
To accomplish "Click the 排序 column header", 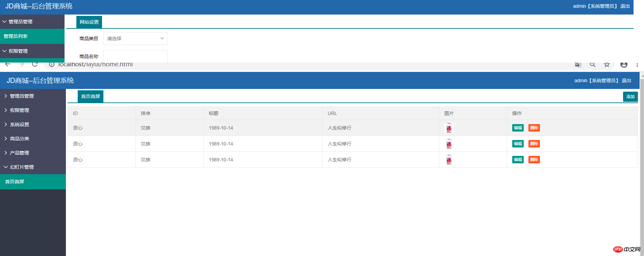I will [x=170, y=113].
